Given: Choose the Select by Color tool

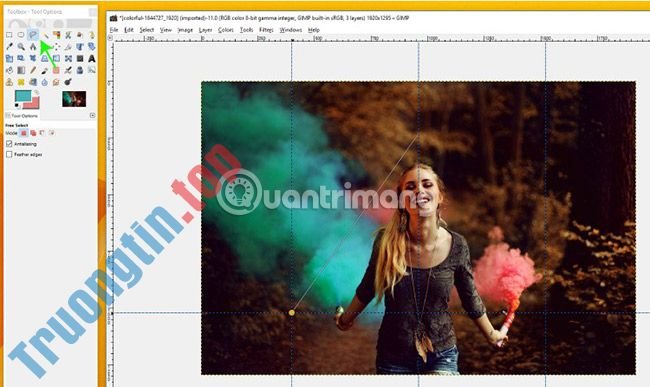Looking at the screenshot, I should coord(56,35).
